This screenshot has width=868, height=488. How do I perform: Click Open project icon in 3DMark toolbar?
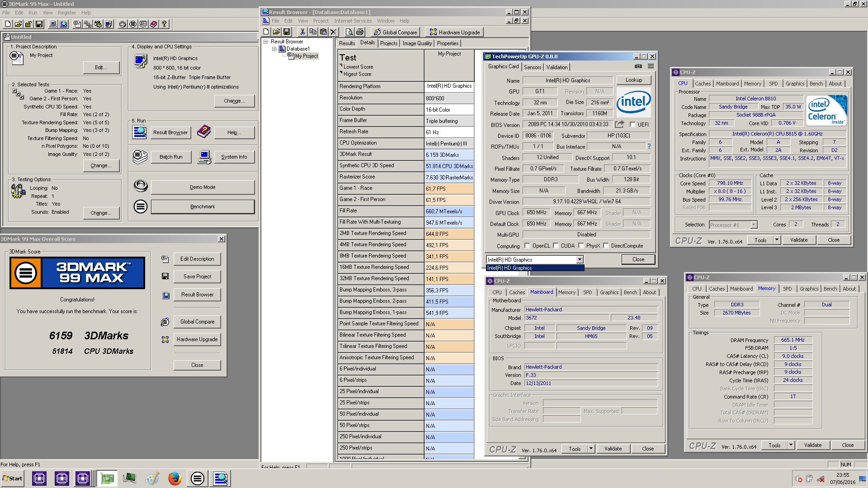coord(18,24)
